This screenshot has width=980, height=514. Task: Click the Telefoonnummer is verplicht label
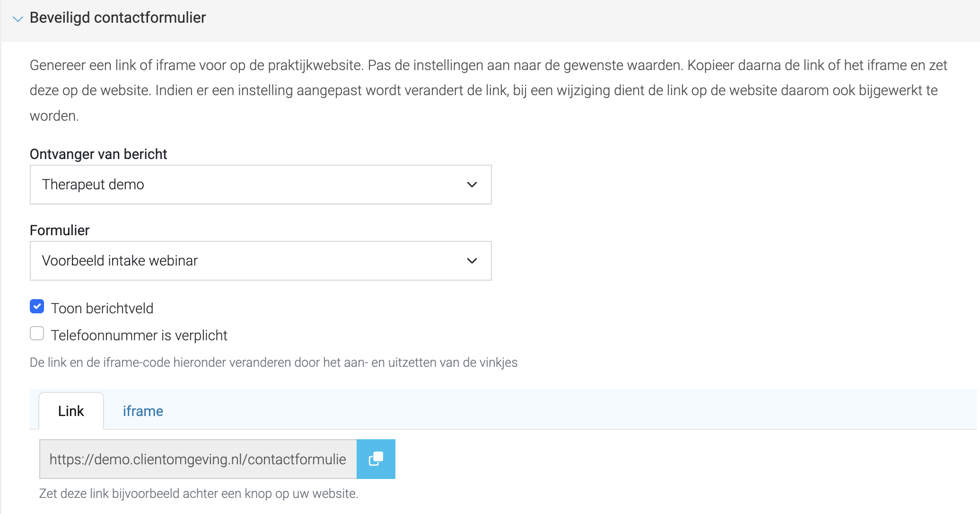coord(139,335)
